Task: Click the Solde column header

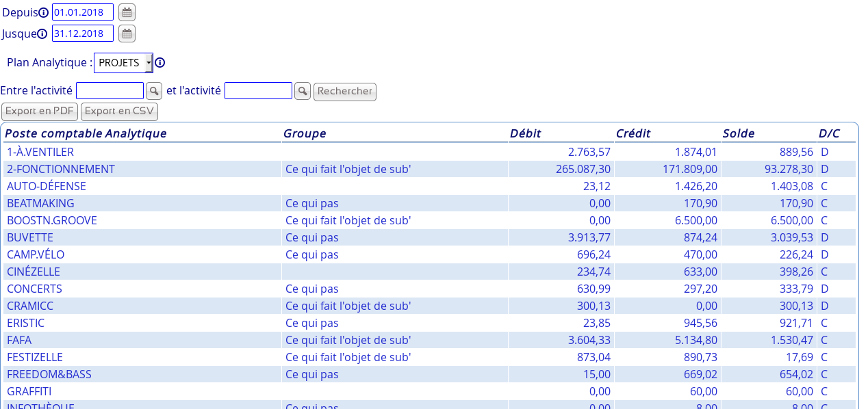Action: click(739, 133)
